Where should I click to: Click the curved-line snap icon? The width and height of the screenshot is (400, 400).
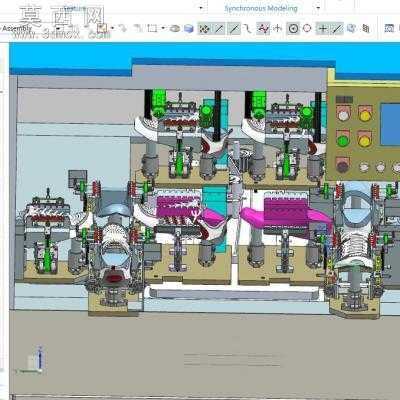tap(247, 29)
